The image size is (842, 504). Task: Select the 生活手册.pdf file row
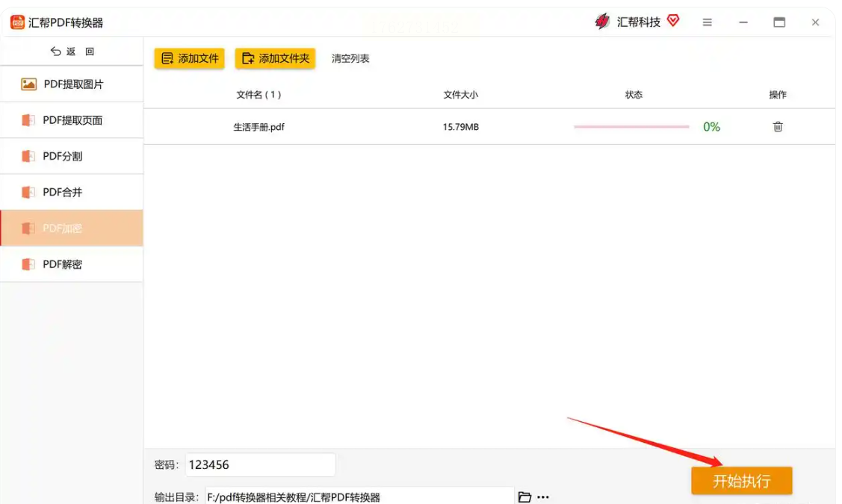pyautogui.click(x=489, y=127)
